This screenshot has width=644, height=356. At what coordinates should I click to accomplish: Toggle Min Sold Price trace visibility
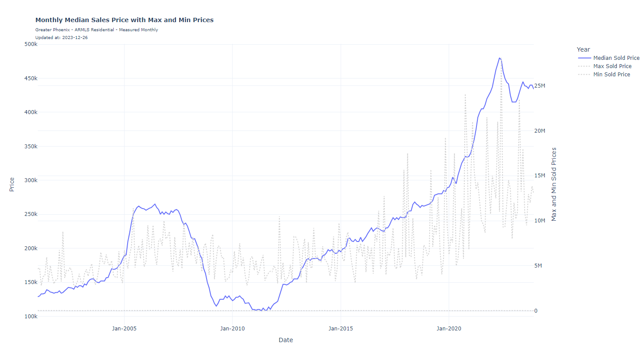[611, 75]
